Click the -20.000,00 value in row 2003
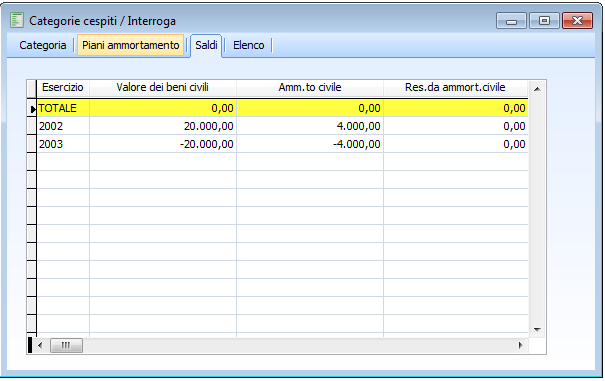605x381 pixels. pyautogui.click(x=163, y=144)
